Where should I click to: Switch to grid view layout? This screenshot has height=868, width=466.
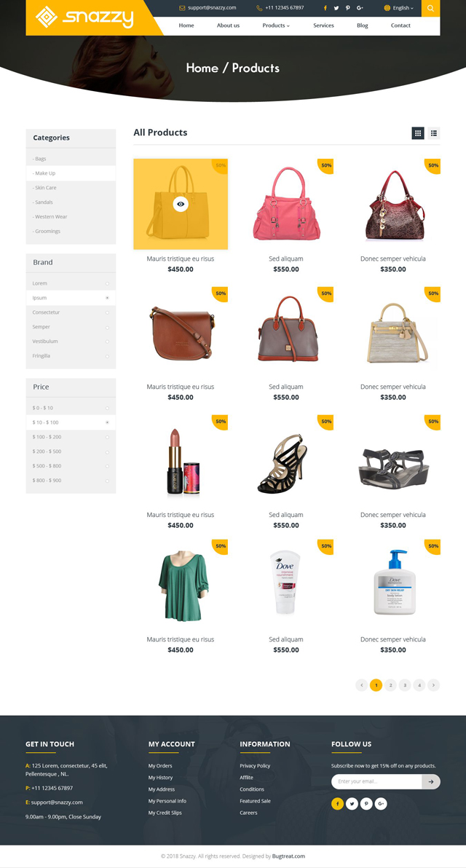pyautogui.click(x=418, y=133)
